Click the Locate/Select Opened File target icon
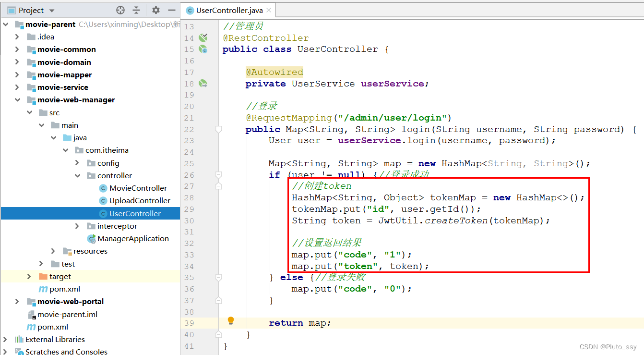 120,10
